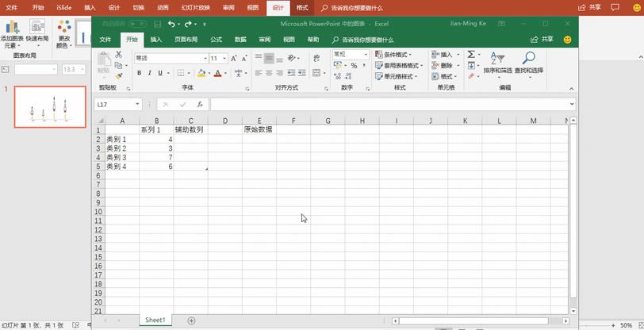Switch to the 公式 tab in Excel
The height and width of the screenshot is (330, 644).
pos(216,39)
